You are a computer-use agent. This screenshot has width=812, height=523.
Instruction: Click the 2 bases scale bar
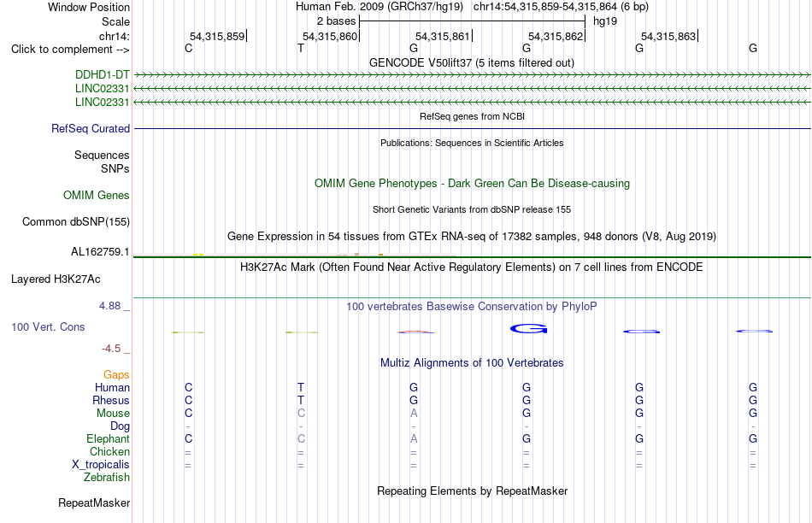(x=473, y=21)
